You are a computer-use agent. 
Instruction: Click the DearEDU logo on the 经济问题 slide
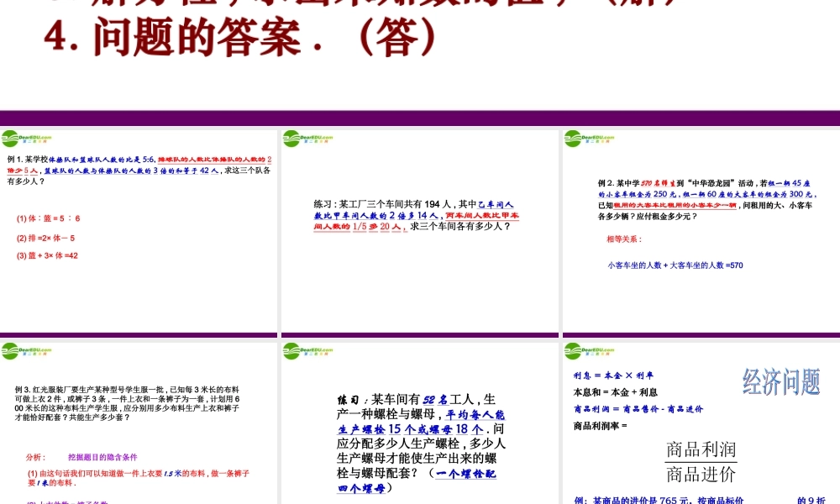click(x=590, y=351)
